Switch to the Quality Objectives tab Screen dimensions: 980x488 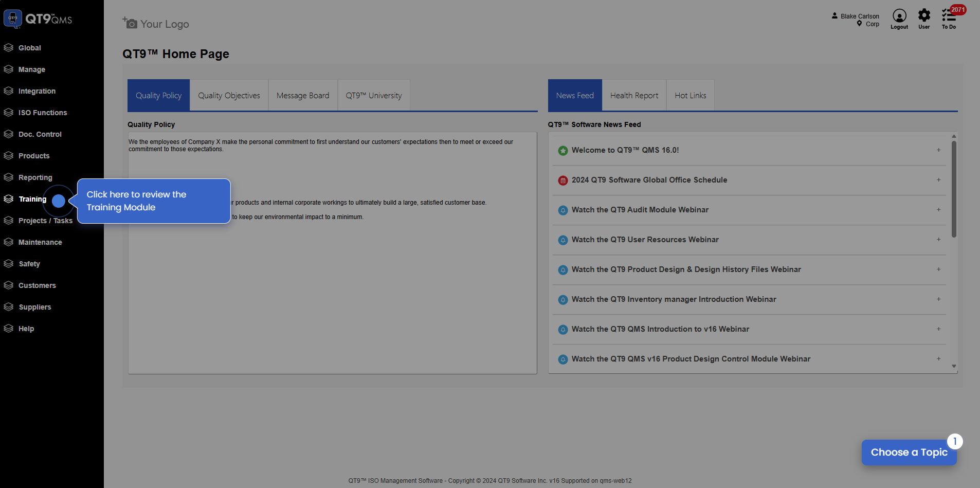[229, 95]
